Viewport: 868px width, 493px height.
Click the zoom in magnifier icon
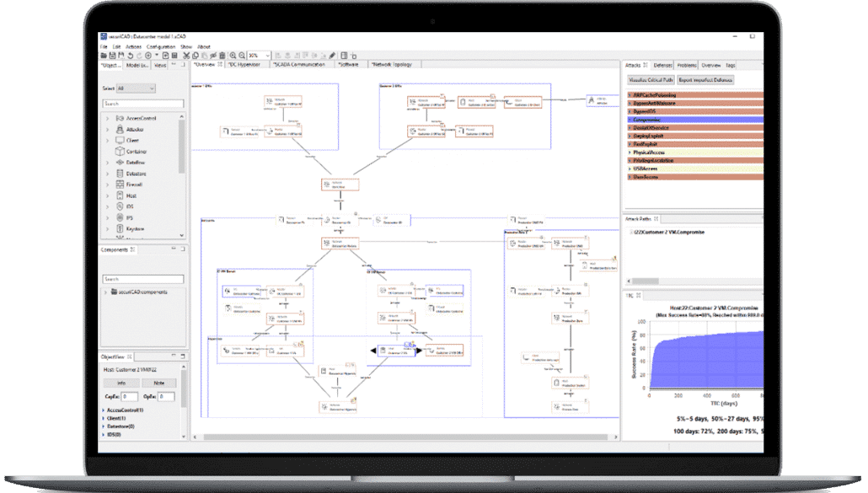[x=233, y=56]
